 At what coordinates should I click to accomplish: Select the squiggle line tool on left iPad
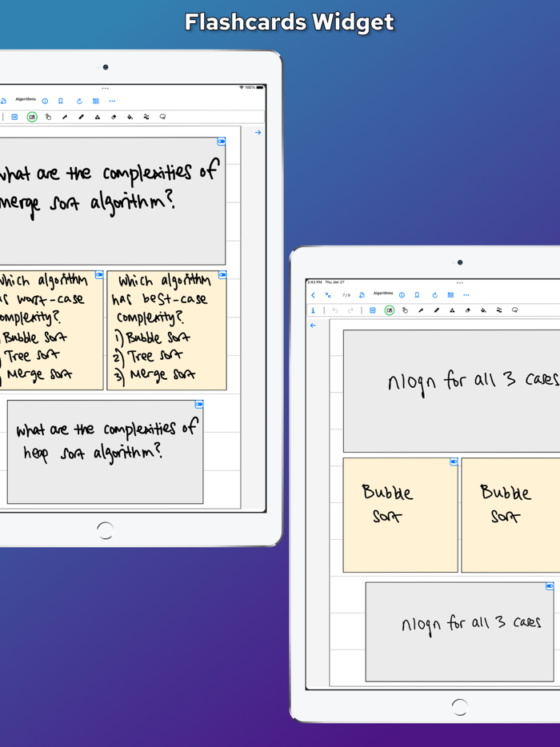pos(146,117)
